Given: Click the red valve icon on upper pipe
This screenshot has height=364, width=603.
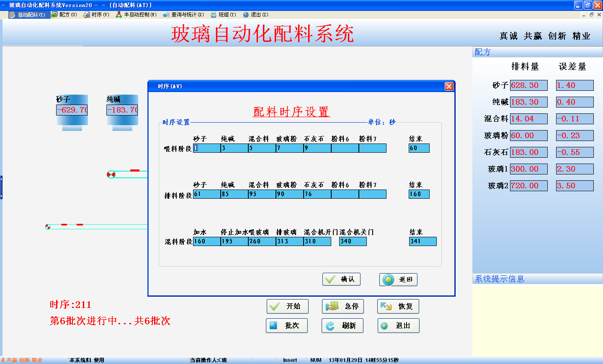Looking at the screenshot, I should pos(111,174).
